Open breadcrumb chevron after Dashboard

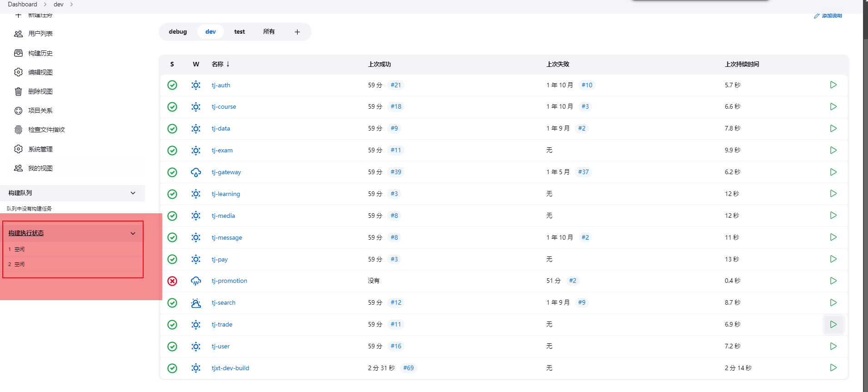tap(45, 5)
